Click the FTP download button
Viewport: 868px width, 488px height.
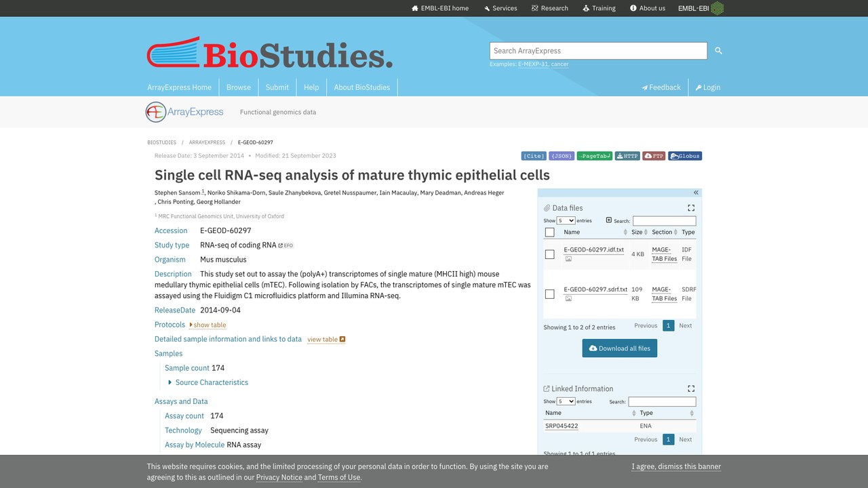(654, 156)
